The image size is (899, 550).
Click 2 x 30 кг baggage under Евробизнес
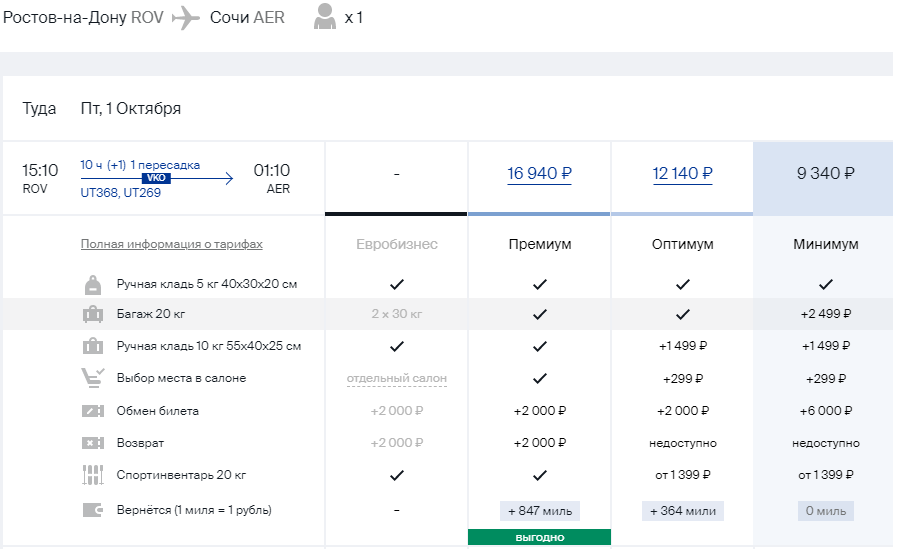pyautogui.click(x=397, y=314)
